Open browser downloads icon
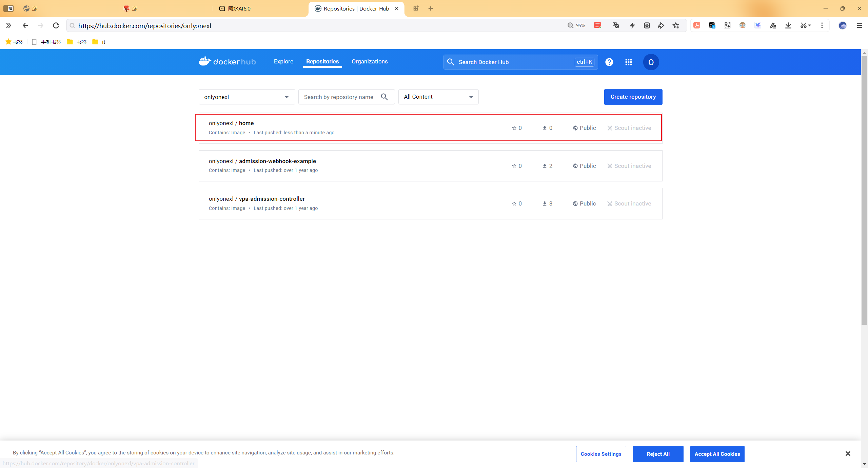Screen dimensions: 868x468 (788, 25)
